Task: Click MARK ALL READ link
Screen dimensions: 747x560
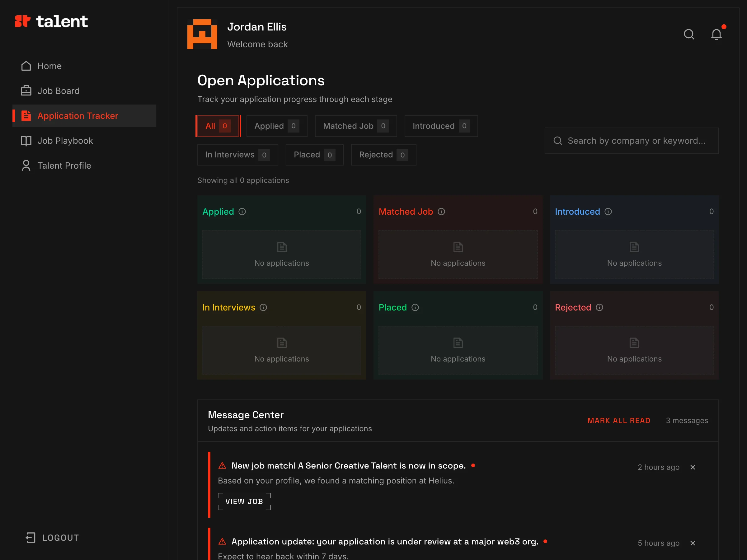Action: click(x=619, y=421)
